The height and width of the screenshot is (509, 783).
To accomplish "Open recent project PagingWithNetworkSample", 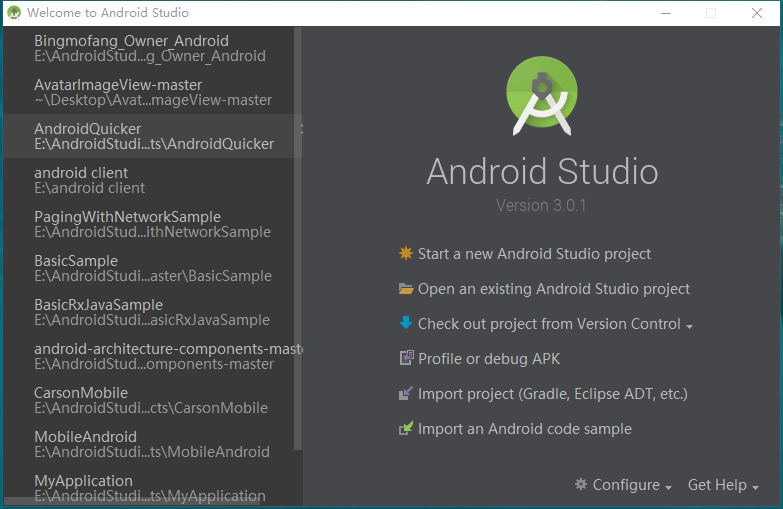I will tap(148, 224).
